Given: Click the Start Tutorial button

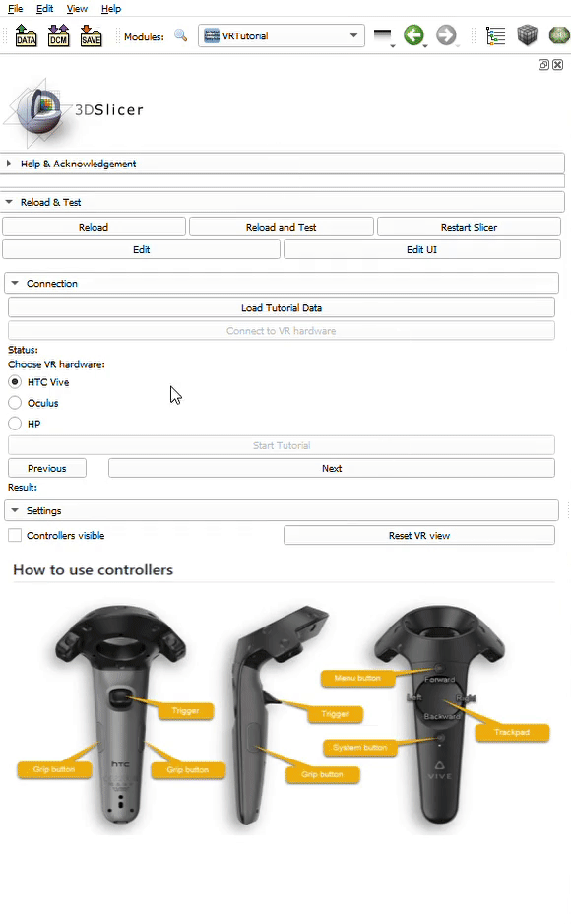Looking at the screenshot, I should click(x=282, y=445).
